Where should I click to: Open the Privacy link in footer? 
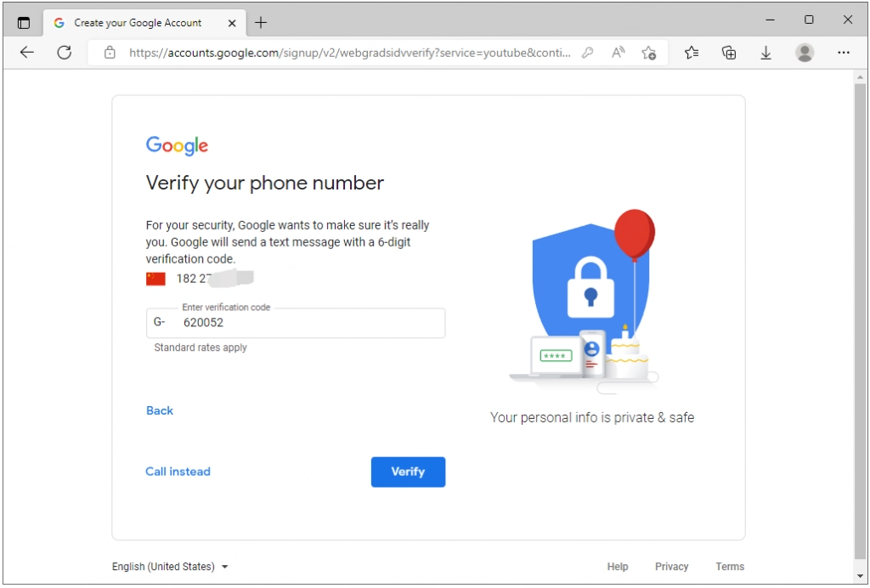click(x=671, y=567)
